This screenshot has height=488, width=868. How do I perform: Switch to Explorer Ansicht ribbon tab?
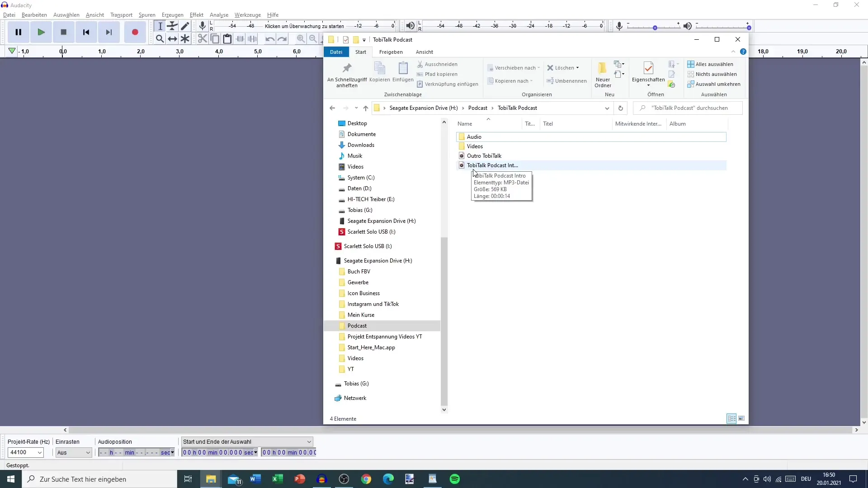click(x=425, y=52)
